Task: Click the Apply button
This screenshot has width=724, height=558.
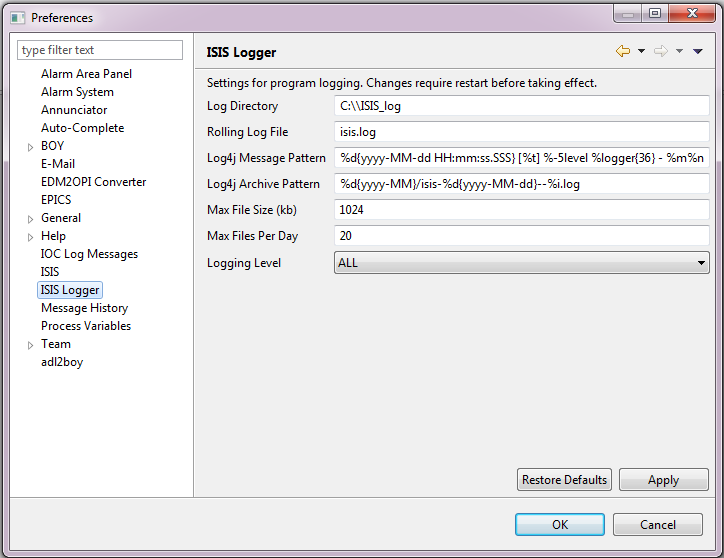Action: (x=663, y=480)
